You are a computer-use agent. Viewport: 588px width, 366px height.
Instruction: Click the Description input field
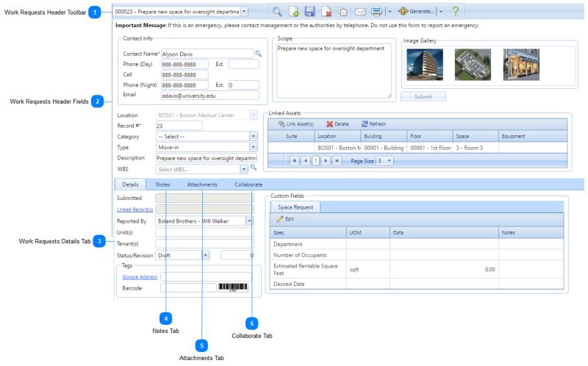pyautogui.click(x=207, y=158)
